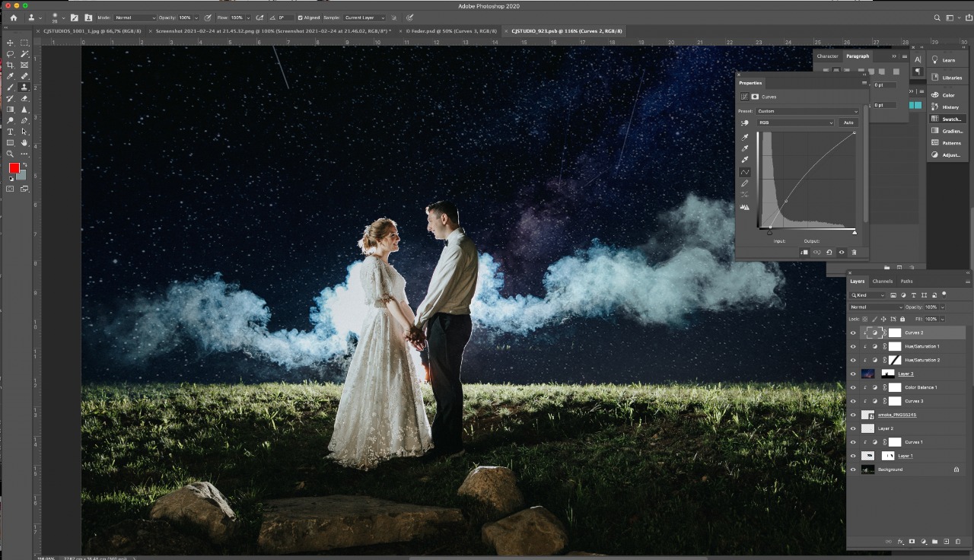
Task: Open the Opacity dropdown in options bar
Action: pos(196,17)
